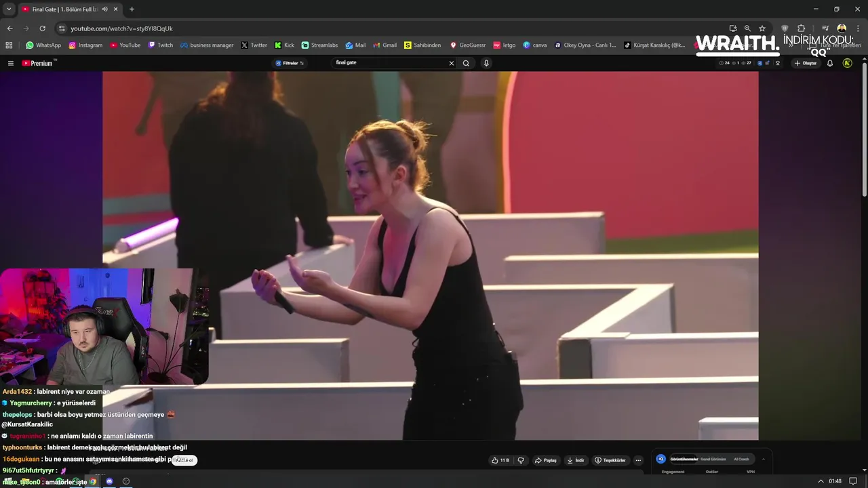Open the Filtreler filter button
The height and width of the screenshot is (488, 868).
click(290, 63)
